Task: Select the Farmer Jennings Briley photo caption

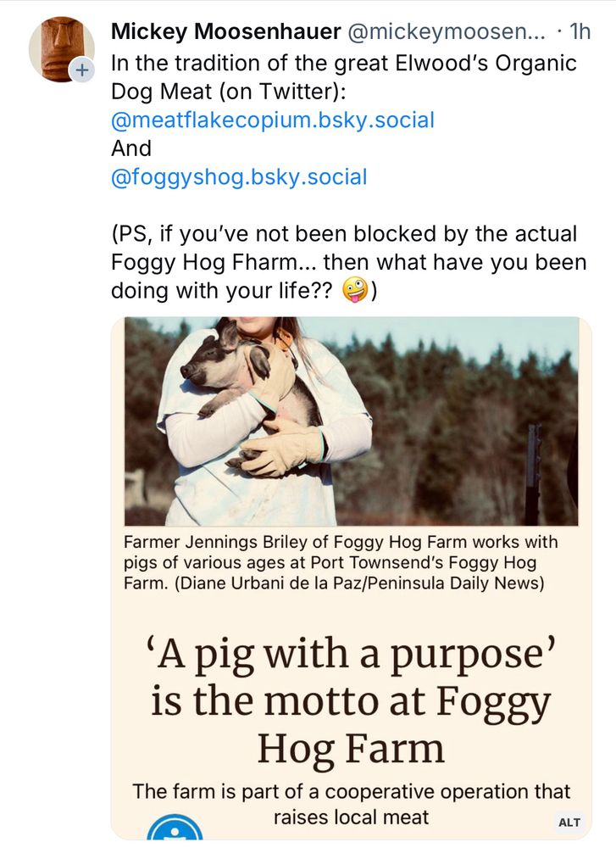Action: (341, 562)
